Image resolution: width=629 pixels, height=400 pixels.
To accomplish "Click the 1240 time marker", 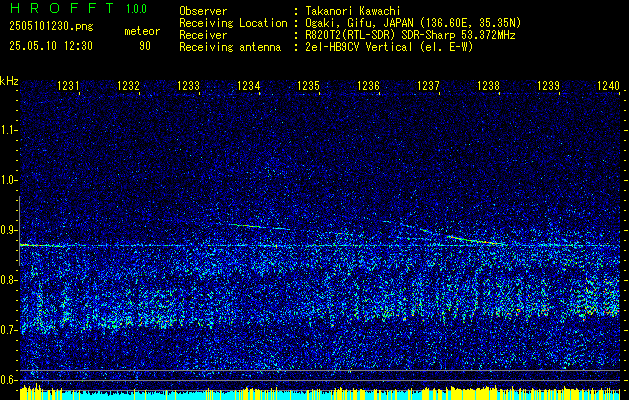I will pyautogui.click(x=609, y=85).
